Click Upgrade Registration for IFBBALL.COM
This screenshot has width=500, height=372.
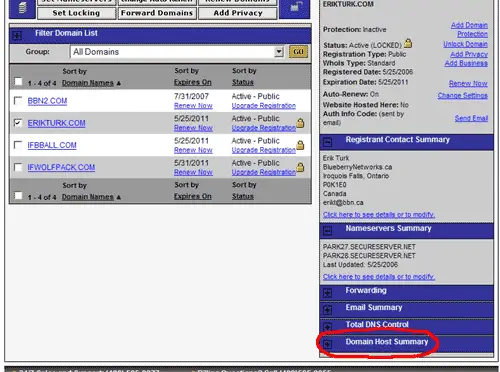pos(264,150)
